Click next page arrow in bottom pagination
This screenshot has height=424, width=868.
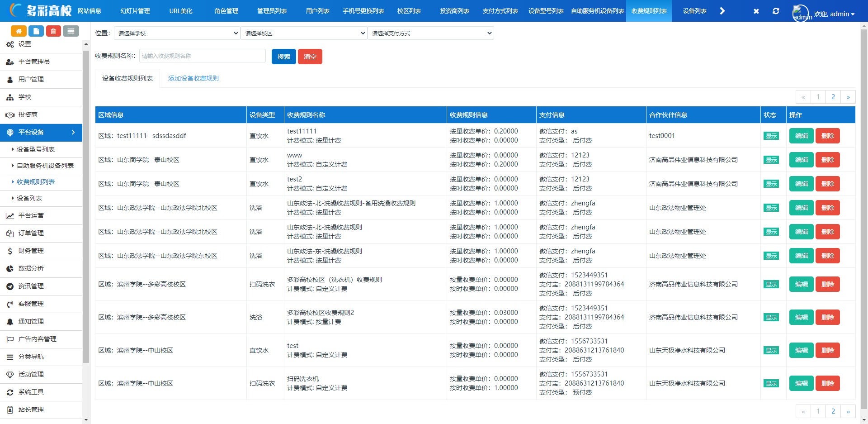coord(848,411)
